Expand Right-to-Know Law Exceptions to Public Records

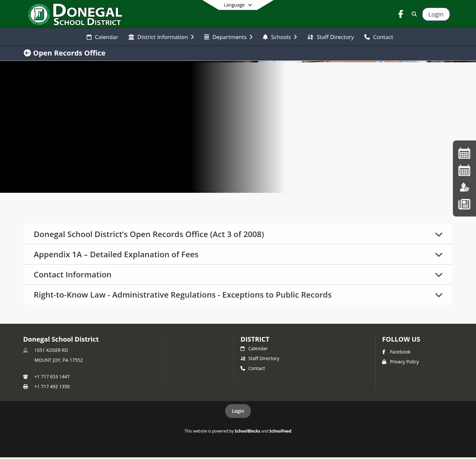238,295
